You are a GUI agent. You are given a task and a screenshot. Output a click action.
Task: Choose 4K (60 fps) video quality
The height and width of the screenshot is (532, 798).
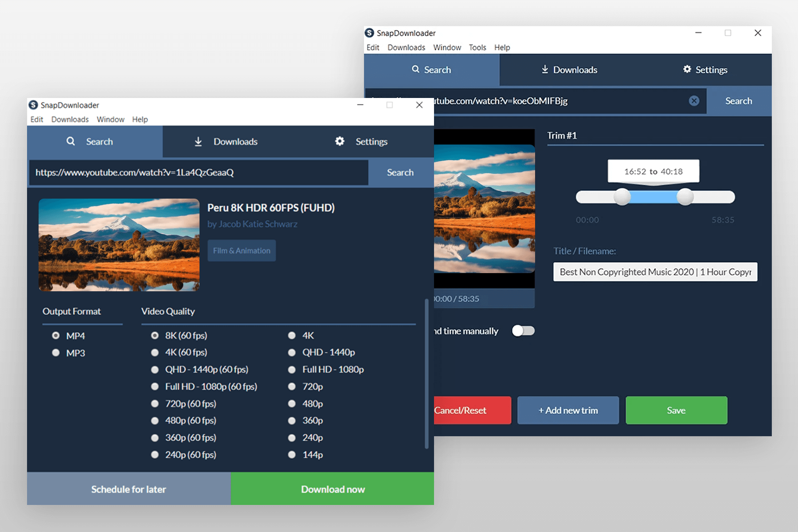(155, 352)
